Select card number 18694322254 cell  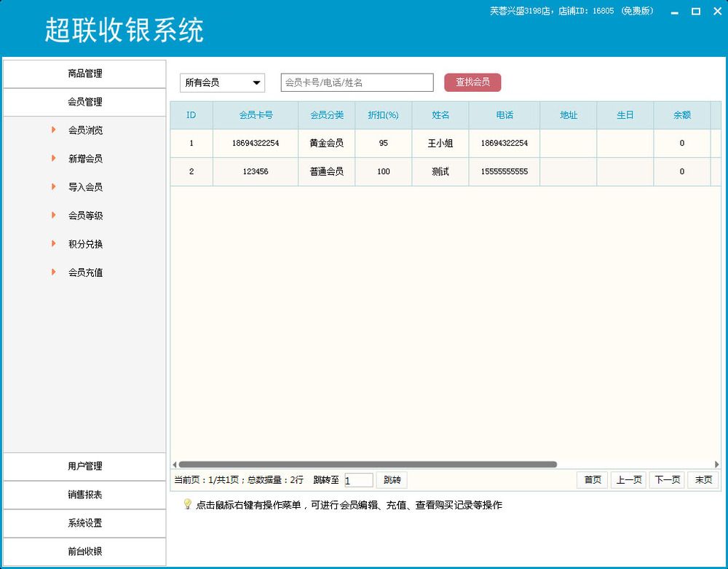pyautogui.click(x=256, y=144)
